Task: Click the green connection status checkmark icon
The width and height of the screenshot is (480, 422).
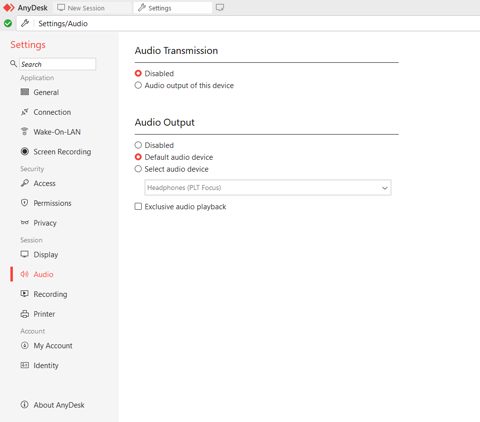Action: pos(8,23)
